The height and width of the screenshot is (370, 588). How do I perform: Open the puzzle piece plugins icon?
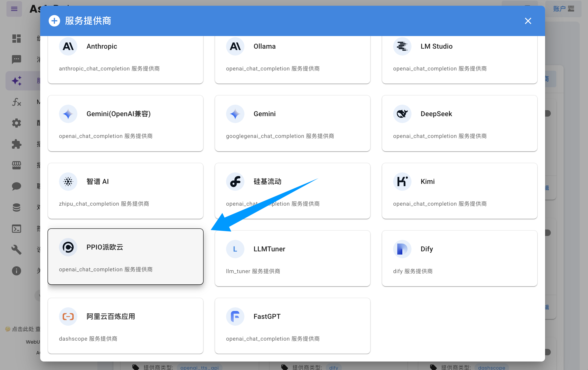16,144
